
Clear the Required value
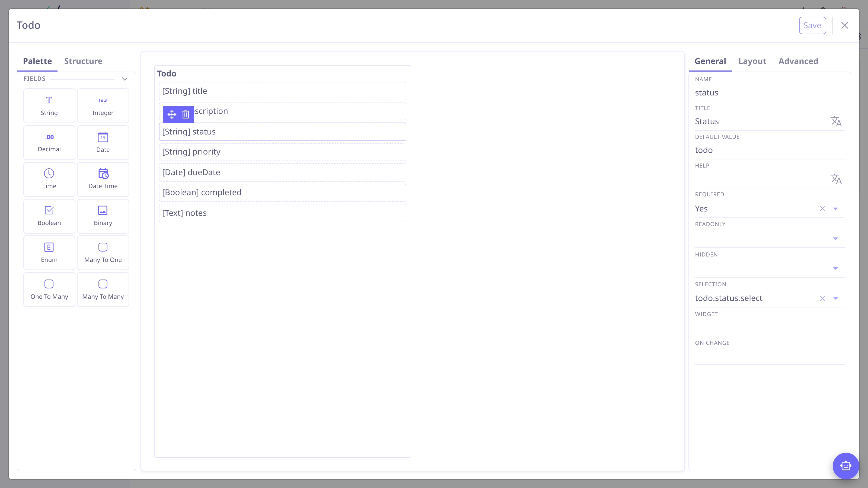[x=822, y=208]
